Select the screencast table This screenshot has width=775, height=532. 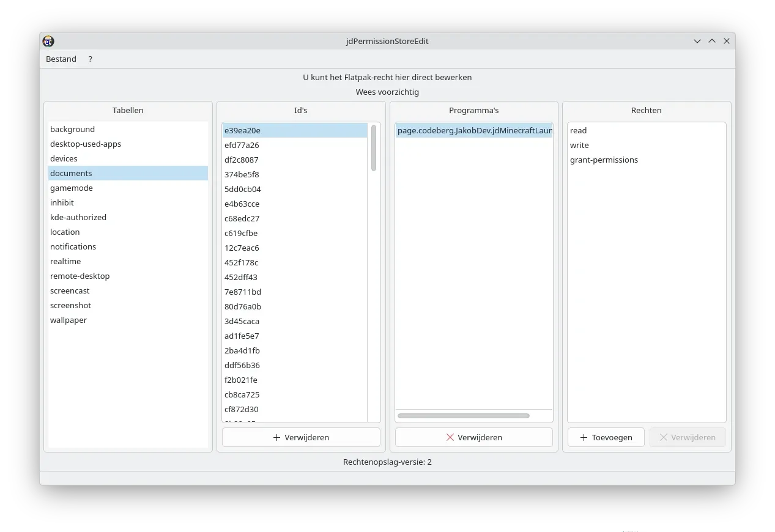click(x=128, y=290)
